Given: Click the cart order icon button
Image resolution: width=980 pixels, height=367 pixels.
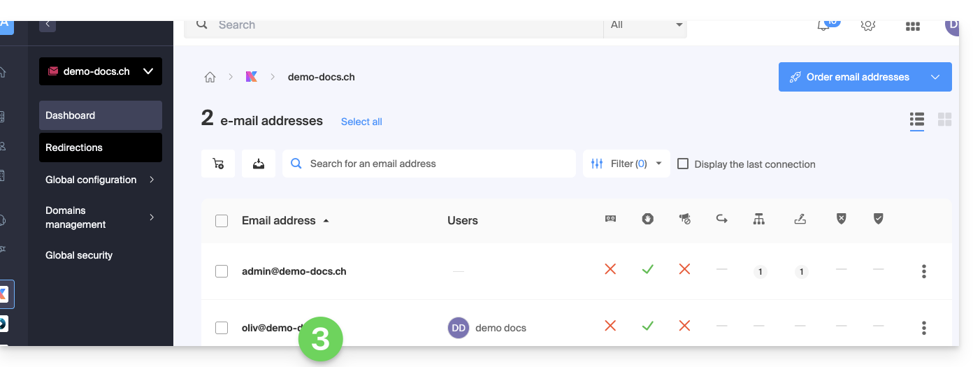Looking at the screenshot, I should point(218,164).
